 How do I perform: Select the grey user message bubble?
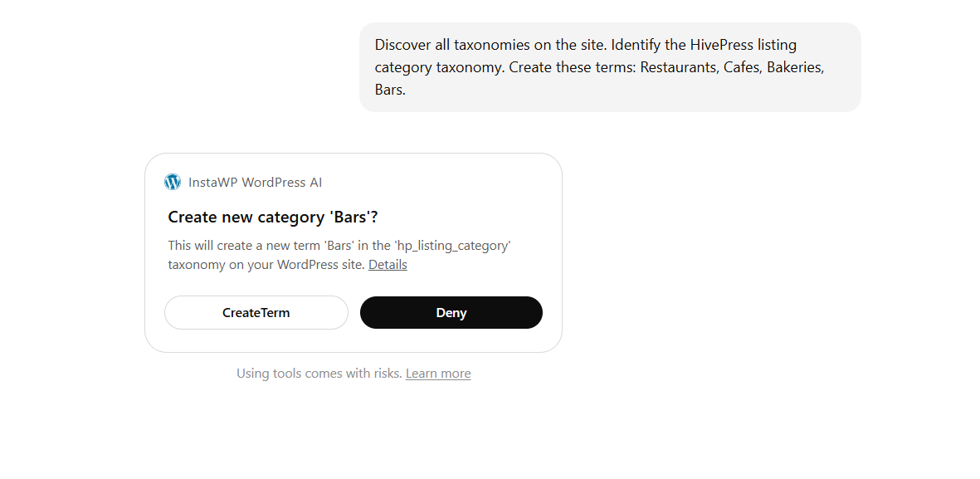610,66
